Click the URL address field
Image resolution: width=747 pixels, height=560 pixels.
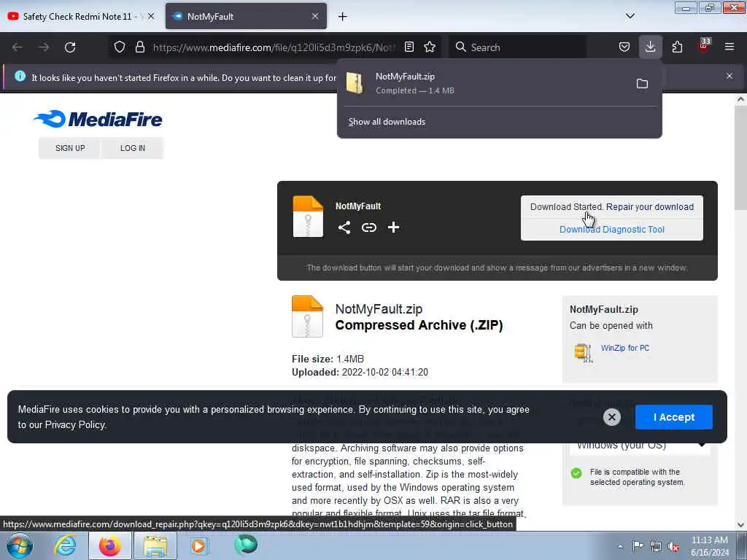point(274,47)
